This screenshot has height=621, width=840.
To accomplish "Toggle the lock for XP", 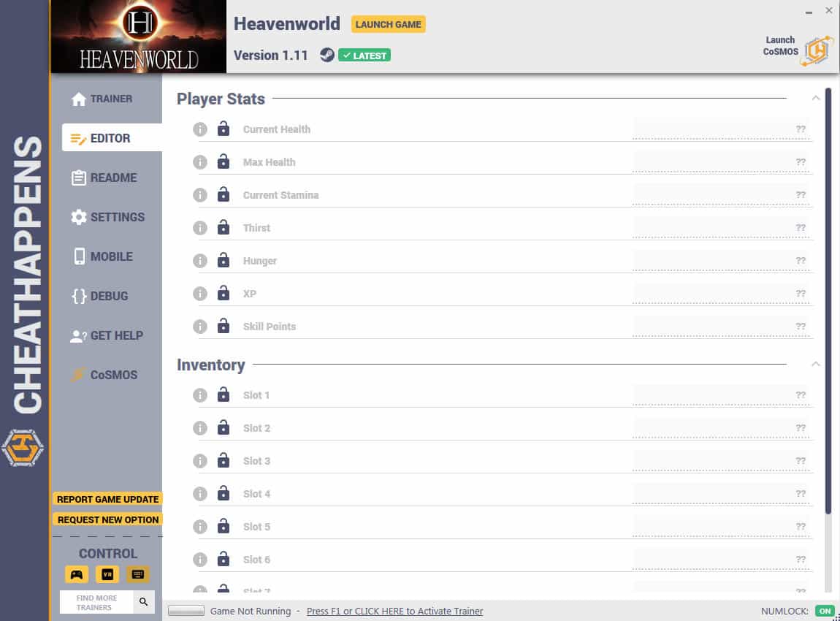I will (224, 293).
